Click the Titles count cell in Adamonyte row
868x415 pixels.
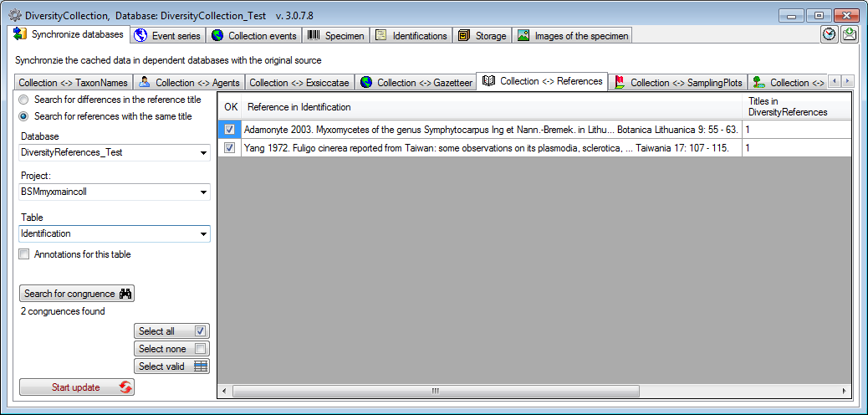point(796,130)
